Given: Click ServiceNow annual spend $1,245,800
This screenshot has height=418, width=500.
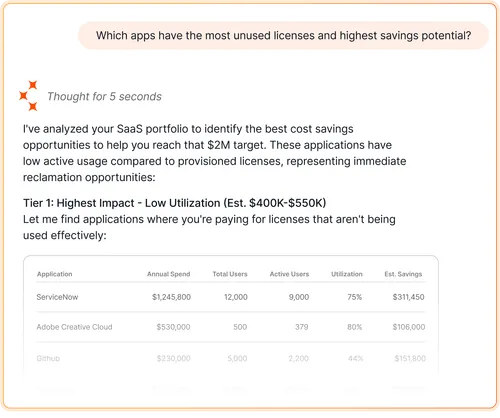Looking at the screenshot, I should pyautogui.click(x=171, y=297).
